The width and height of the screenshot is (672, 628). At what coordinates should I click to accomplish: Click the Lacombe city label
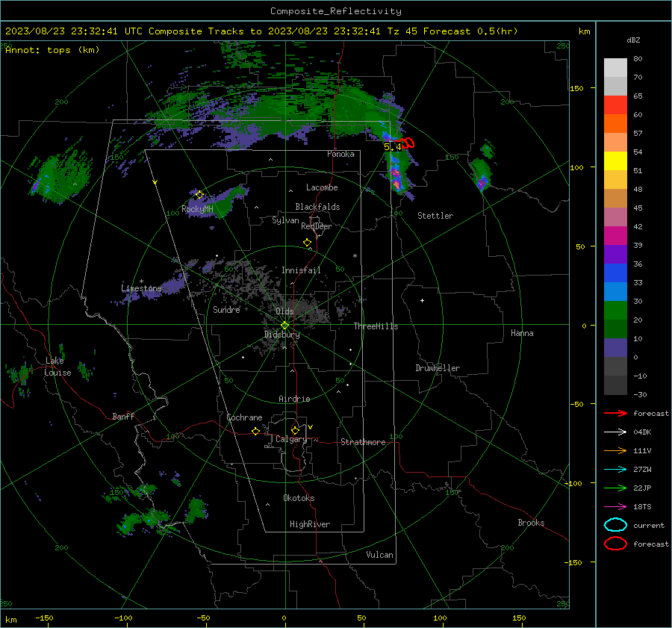[x=322, y=187]
